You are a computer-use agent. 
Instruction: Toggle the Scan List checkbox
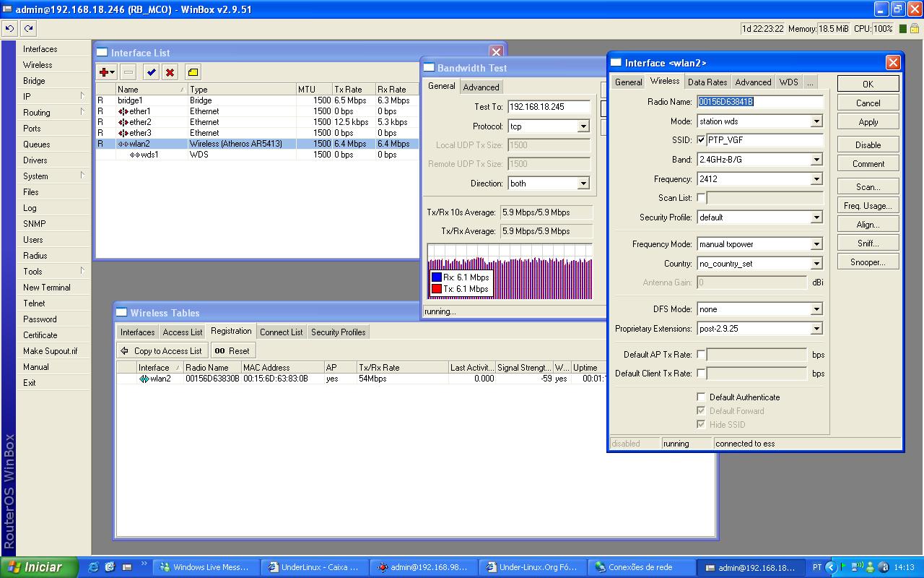point(701,198)
